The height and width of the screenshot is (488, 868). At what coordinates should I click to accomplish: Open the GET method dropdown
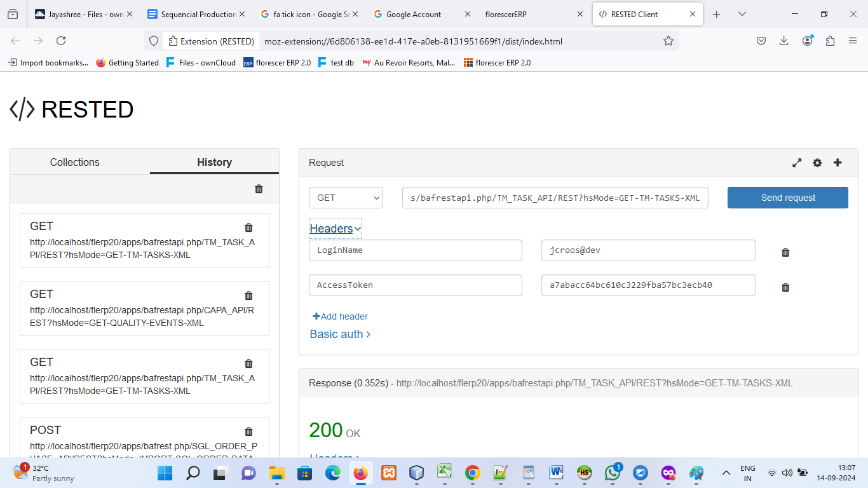(346, 198)
